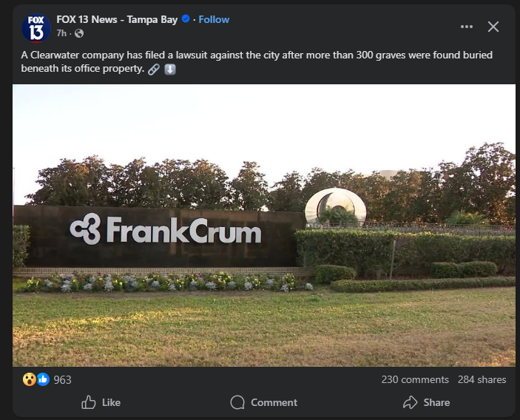Click the public globe audience icon
This screenshot has height=420, width=520.
pyautogui.click(x=79, y=33)
